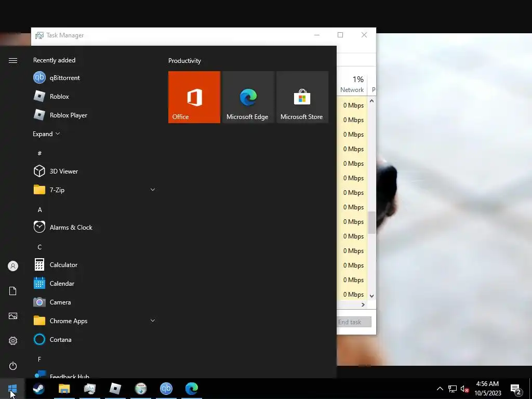Switch to Task Manager on the taskbar
The image size is (532, 399).
click(89, 389)
